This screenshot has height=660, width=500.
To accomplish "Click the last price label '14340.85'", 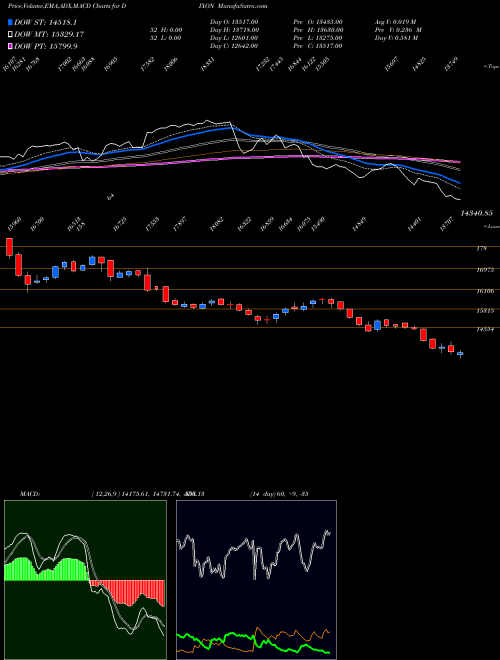I will coord(479,214).
